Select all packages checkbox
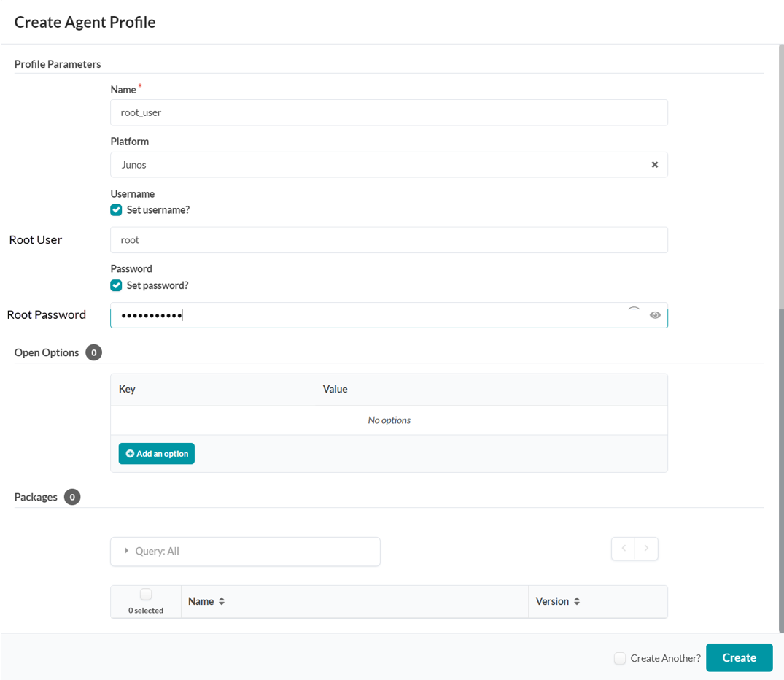This screenshot has width=784, height=680. tap(146, 595)
